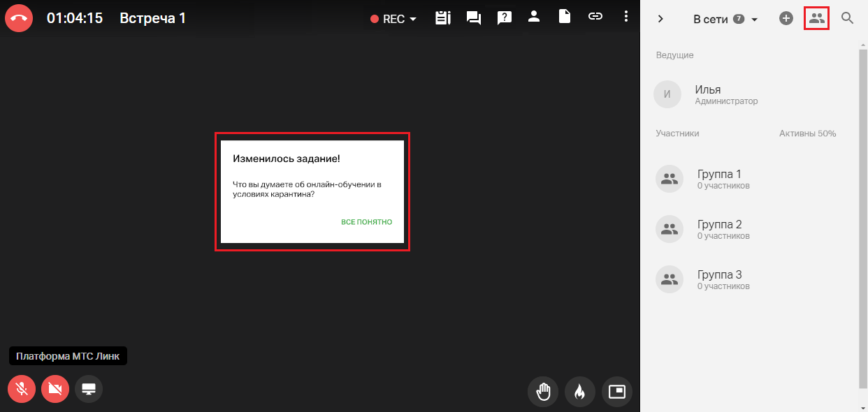Send a reaction with fire icon
Image resolution: width=868 pixels, height=412 pixels.
580,392
